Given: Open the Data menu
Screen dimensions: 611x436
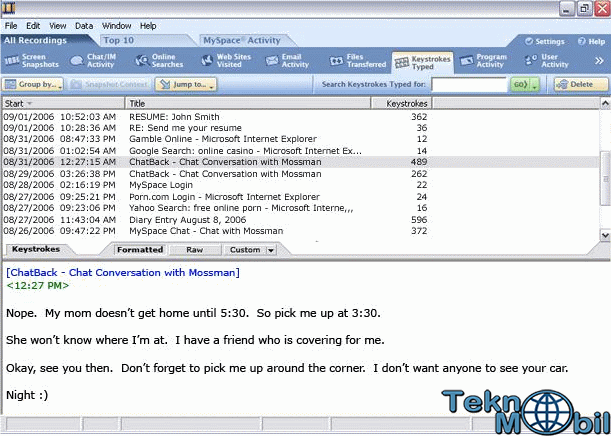Looking at the screenshot, I should point(84,26).
